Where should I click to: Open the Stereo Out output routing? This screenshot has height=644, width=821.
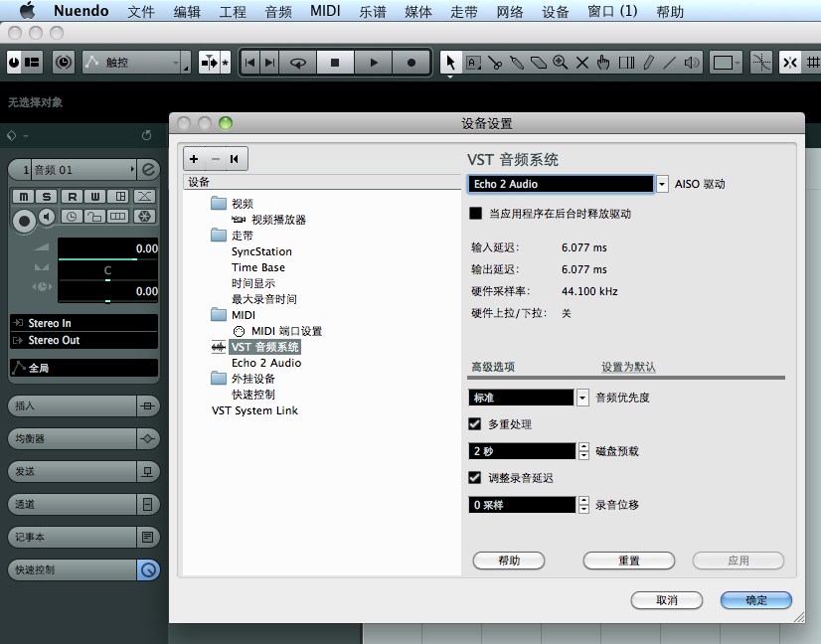click(83, 340)
